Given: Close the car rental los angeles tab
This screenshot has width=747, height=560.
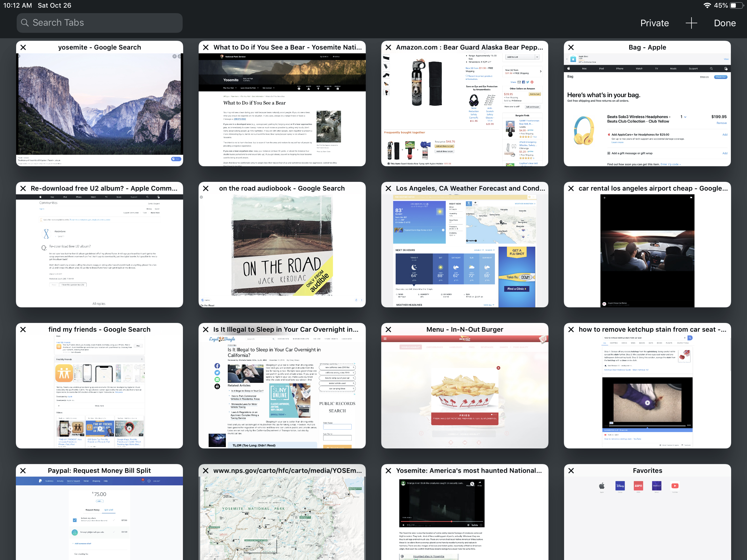Looking at the screenshot, I should 571,188.
